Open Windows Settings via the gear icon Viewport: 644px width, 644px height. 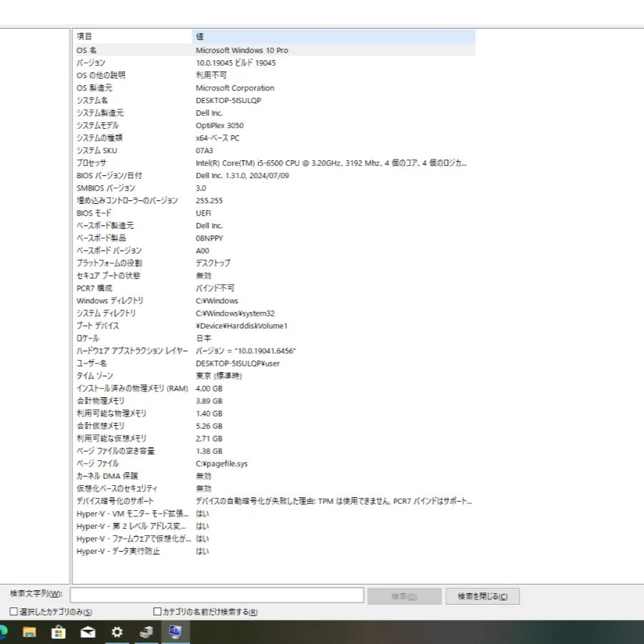(117, 633)
